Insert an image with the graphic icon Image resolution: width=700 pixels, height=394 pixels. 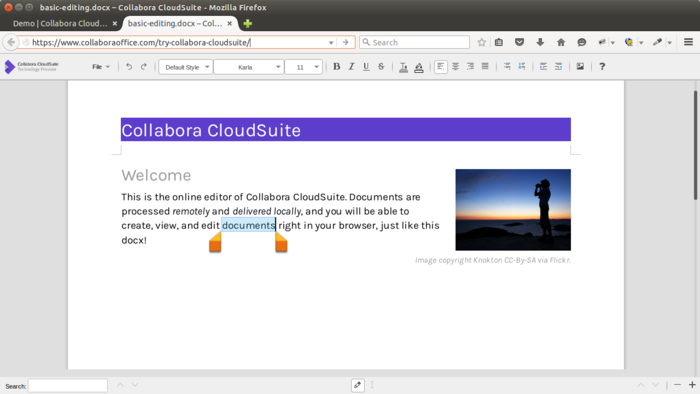coord(580,66)
